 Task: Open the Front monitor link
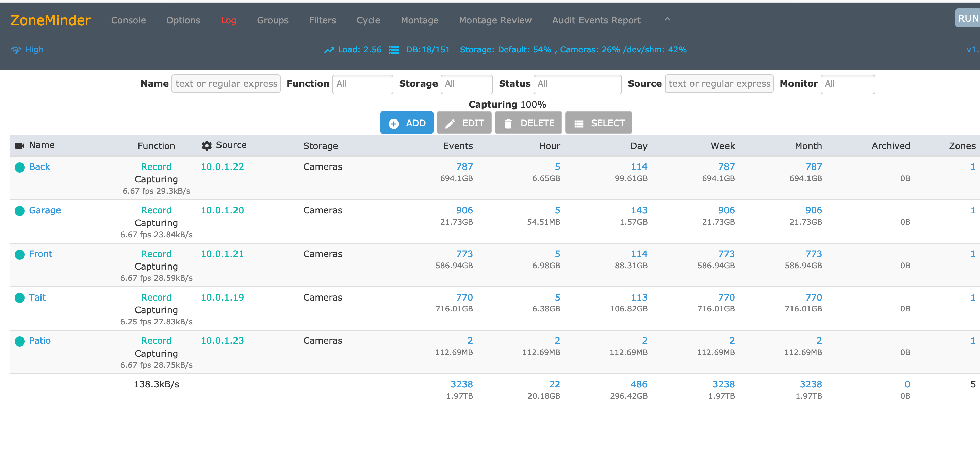tap(40, 254)
